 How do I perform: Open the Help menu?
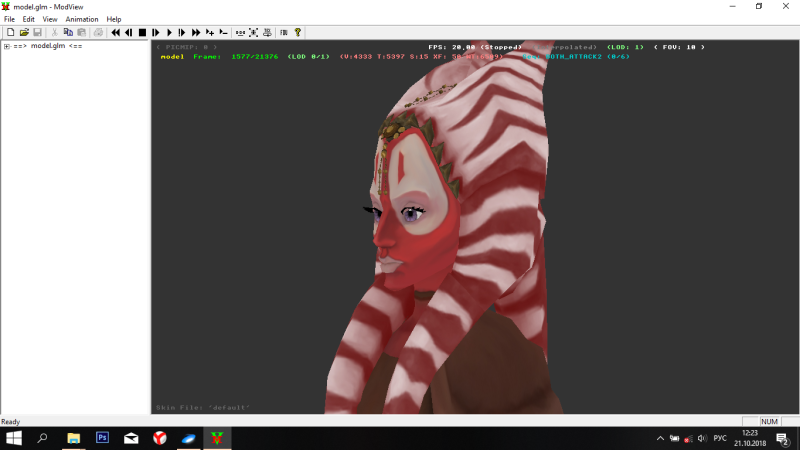(x=114, y=19)
